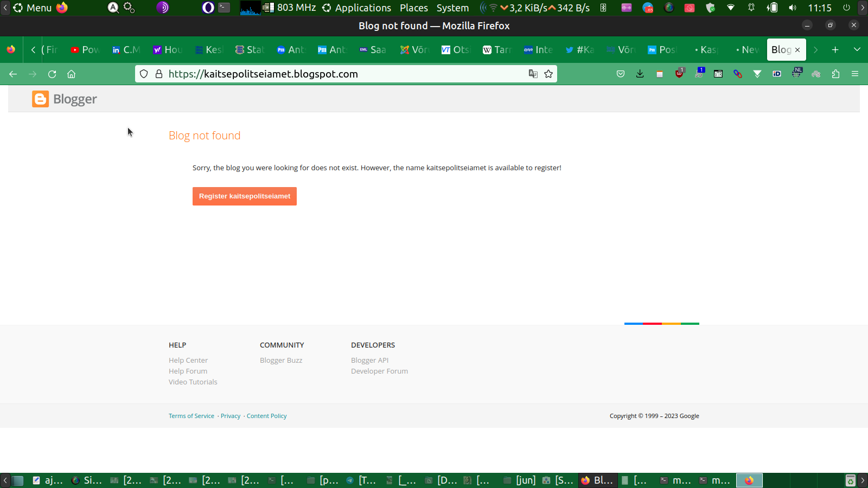Open the Terms of Service link
868x488 pixels.
pos(192,416)
